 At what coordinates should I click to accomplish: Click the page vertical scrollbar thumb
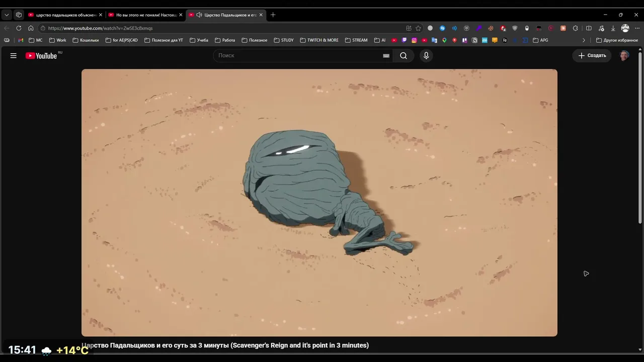tap(640, 138)
